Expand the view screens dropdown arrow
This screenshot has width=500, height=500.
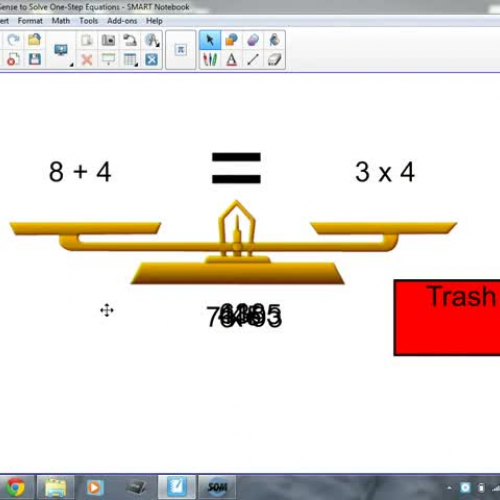[71, 65]
